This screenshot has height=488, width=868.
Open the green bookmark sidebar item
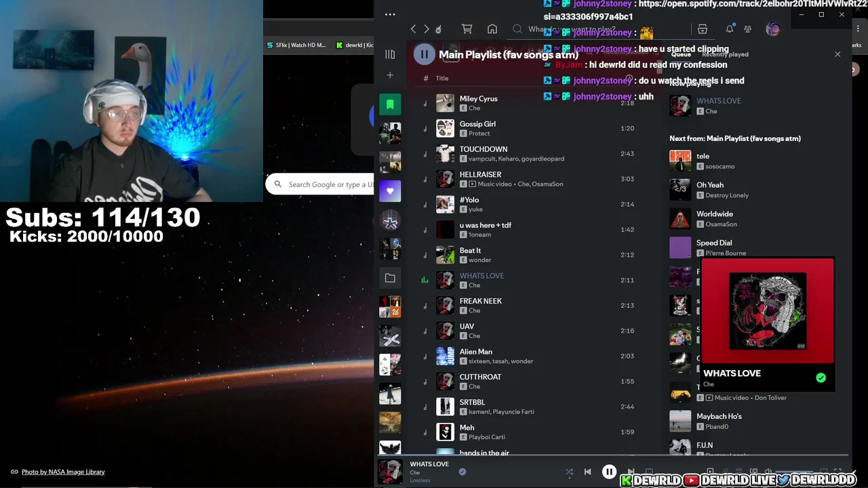coord(390,104)
